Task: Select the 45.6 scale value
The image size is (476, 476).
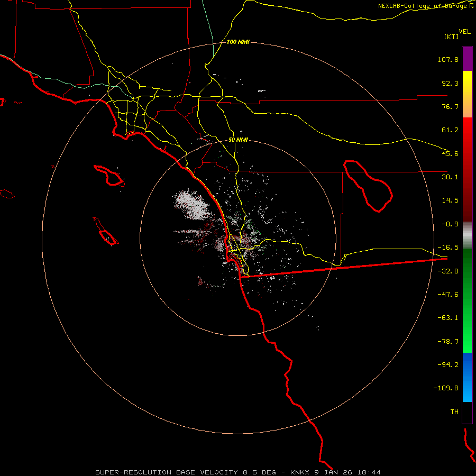Action: click(450, 153)
